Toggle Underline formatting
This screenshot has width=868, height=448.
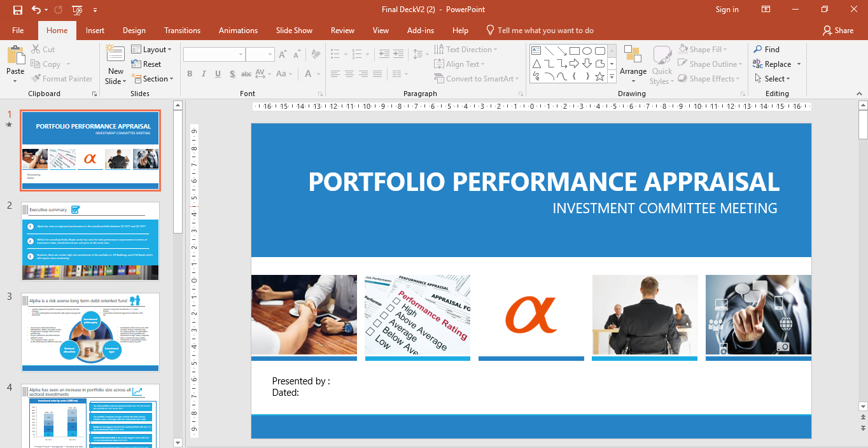218,74
